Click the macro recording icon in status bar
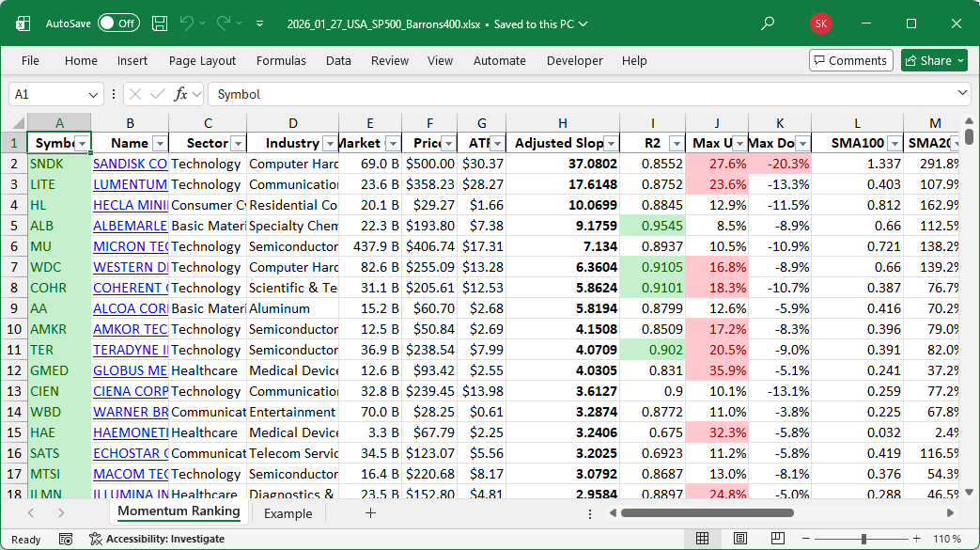 pyautogui.click(x=66, y=539)
